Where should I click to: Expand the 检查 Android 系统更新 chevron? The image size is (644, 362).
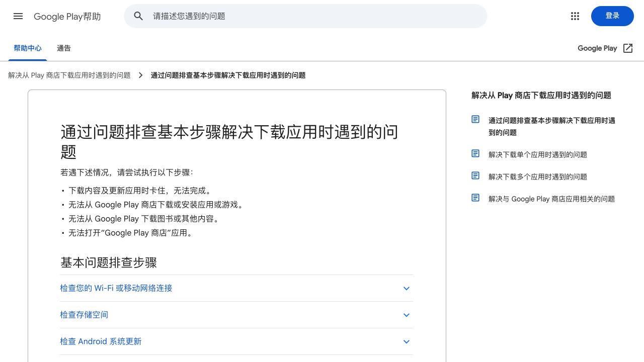click(x=407, y=341)
